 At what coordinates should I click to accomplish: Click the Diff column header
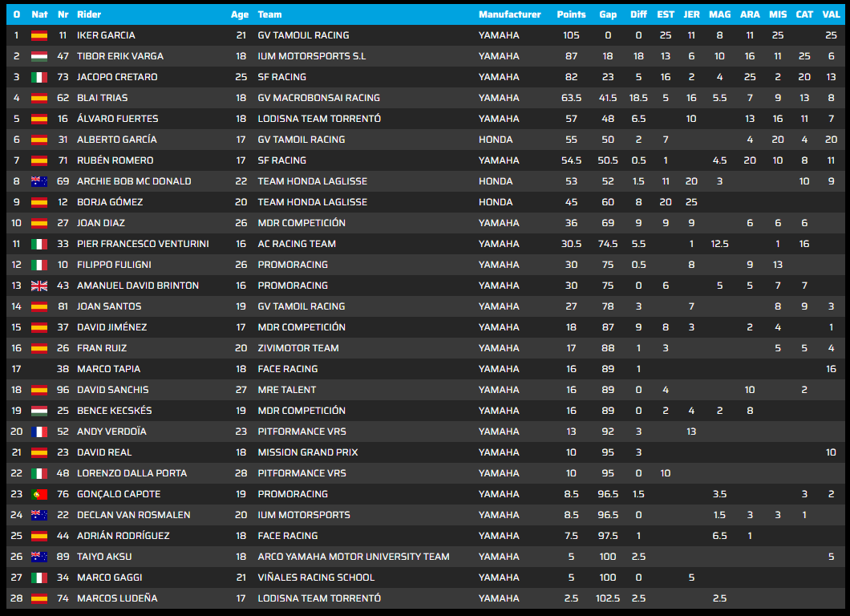tap(638, 14)
